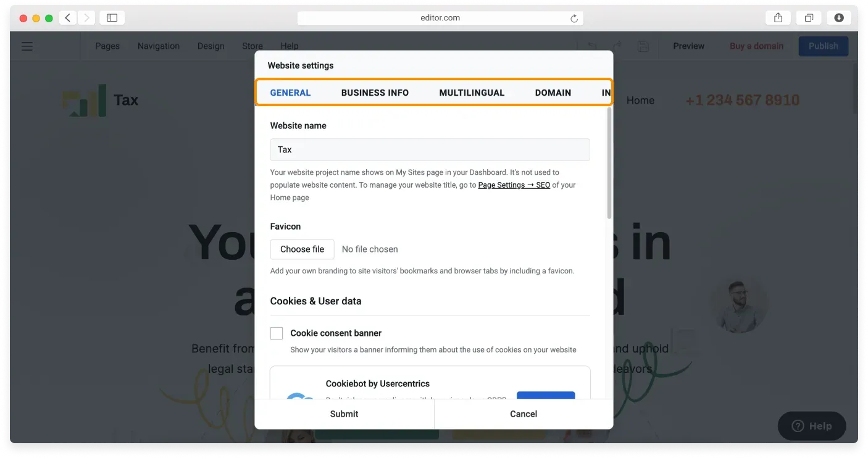Reload page using address bar refresh icon
Image resolution: width=868 pixels, height=458 pixels.
(574, 19)
